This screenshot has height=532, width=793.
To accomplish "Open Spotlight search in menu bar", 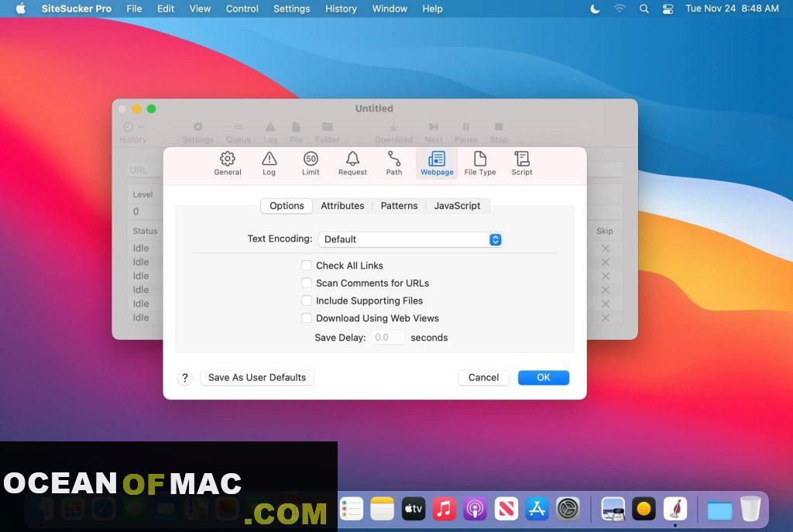I will (x=644, y=9).
